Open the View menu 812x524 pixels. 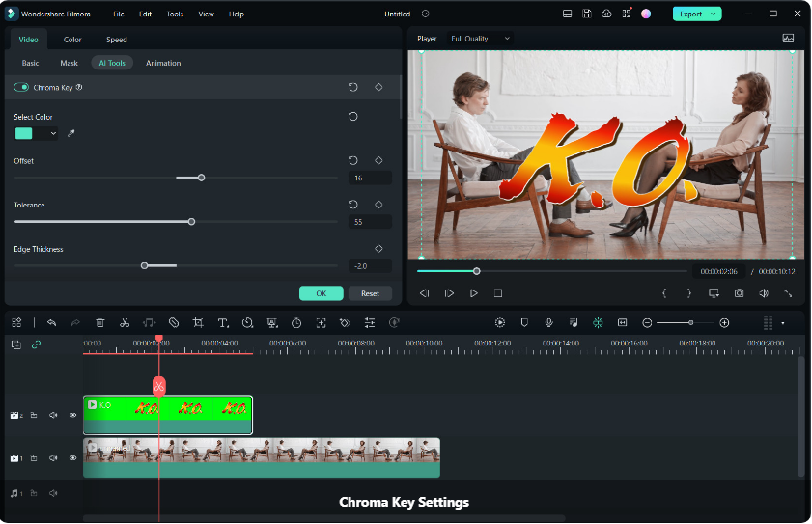coord(206,14)
